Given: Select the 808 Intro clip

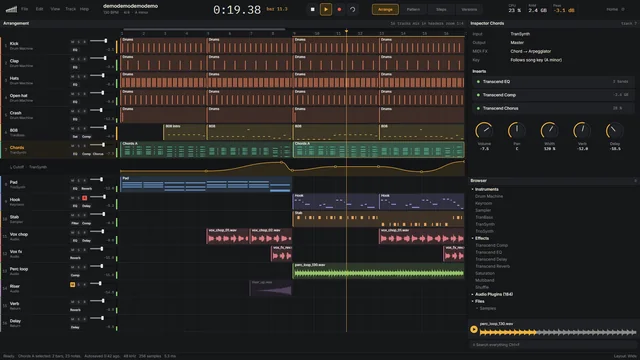Looking at the screenshot, I should click(184, 133).
